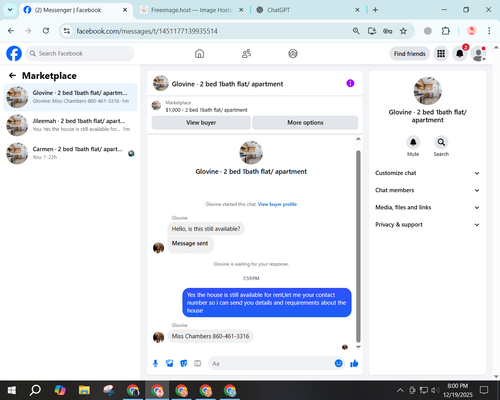Click 'Hello, is this still available?' message
The width and height of the screenshot is (500, 400).
coord(206,229)
